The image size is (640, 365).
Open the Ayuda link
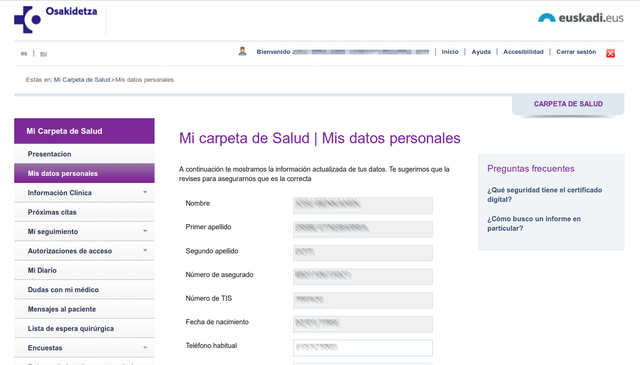pos(481,52)
